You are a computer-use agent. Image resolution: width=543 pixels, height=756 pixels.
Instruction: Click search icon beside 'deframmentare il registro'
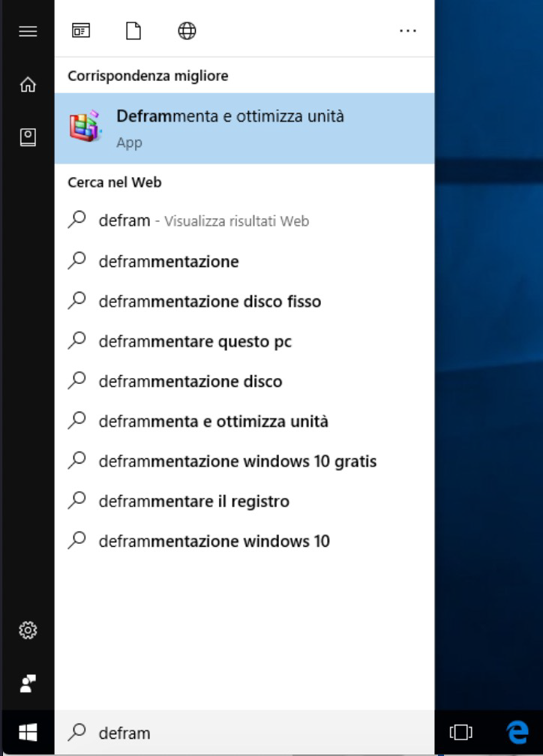(77, 500)
